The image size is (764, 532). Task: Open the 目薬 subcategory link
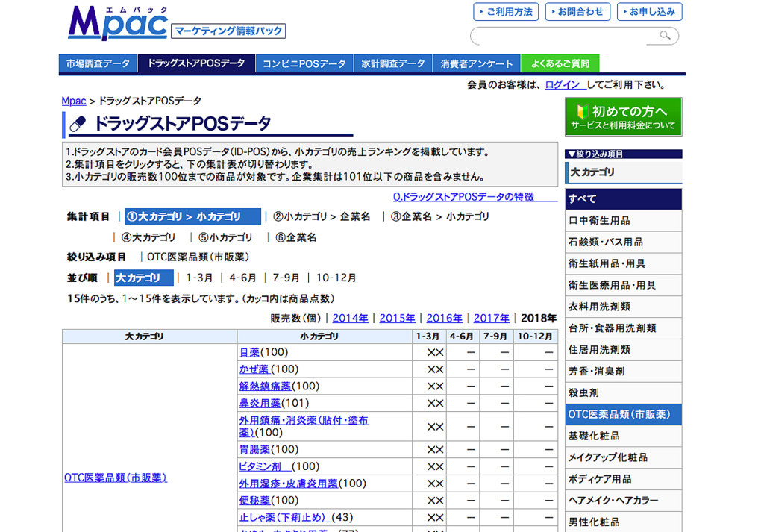click(x=249, y=352)
